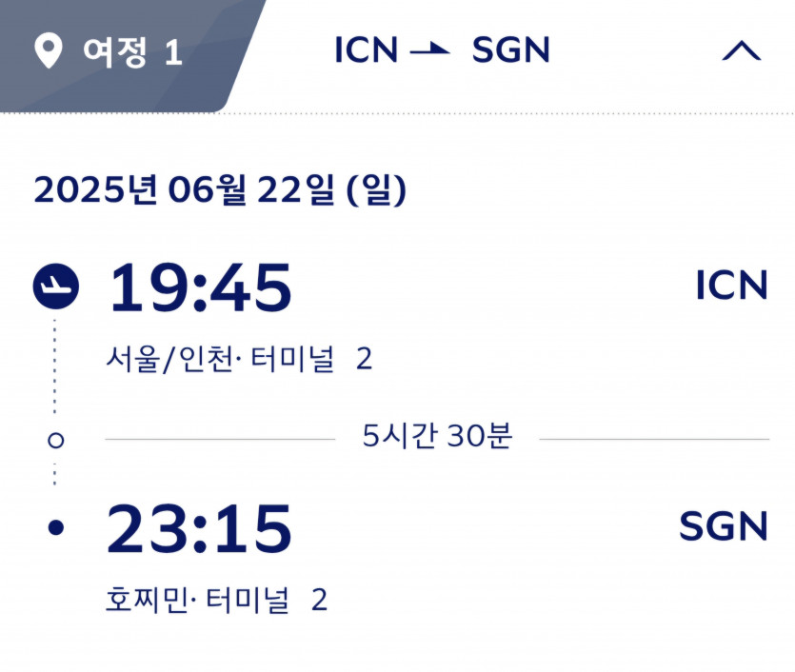Click the location pin icon beside 여정 1
Screen dimensions: 795x672
(x=47, y=51)
